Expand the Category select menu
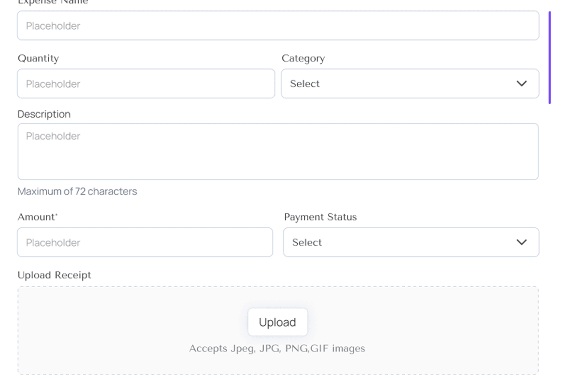This screenshot has width=566, height=392. point(410,84)
